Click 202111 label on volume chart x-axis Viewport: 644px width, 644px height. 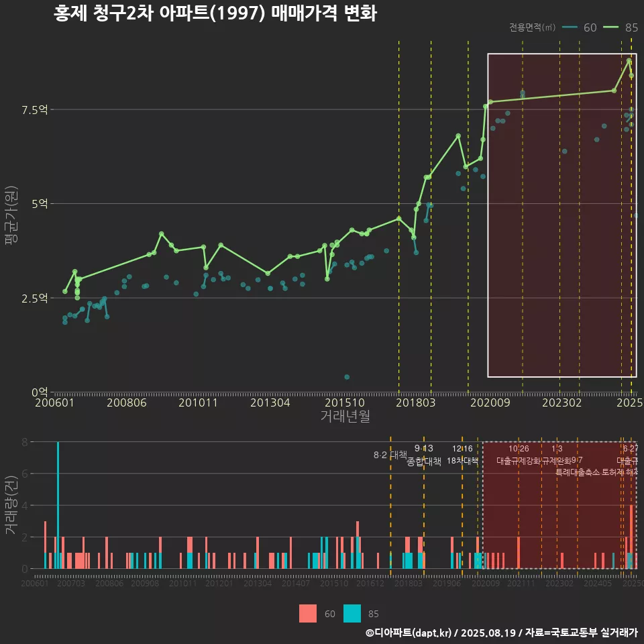(x=521, y=583)
